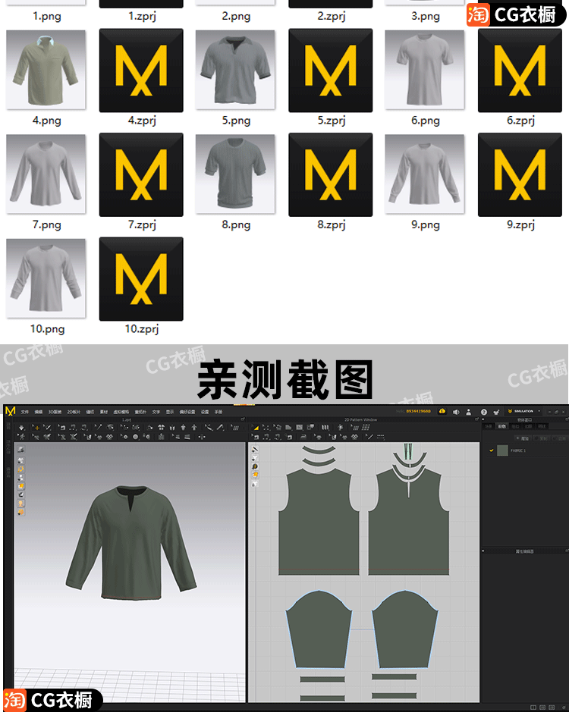This screenshot has width=569, height=728.
Task: Click the 1.zprj file name label
Action: (142, 16)
